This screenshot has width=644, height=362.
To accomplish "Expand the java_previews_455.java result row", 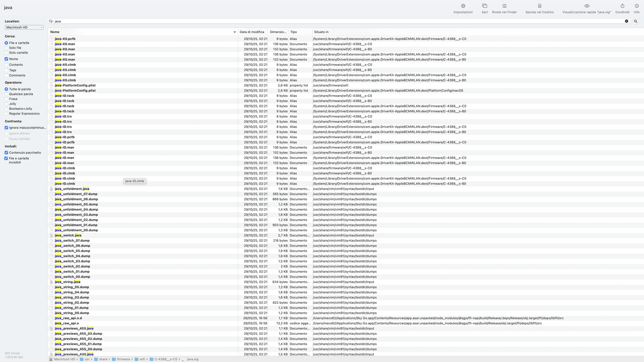I will (x=51, y=328).
